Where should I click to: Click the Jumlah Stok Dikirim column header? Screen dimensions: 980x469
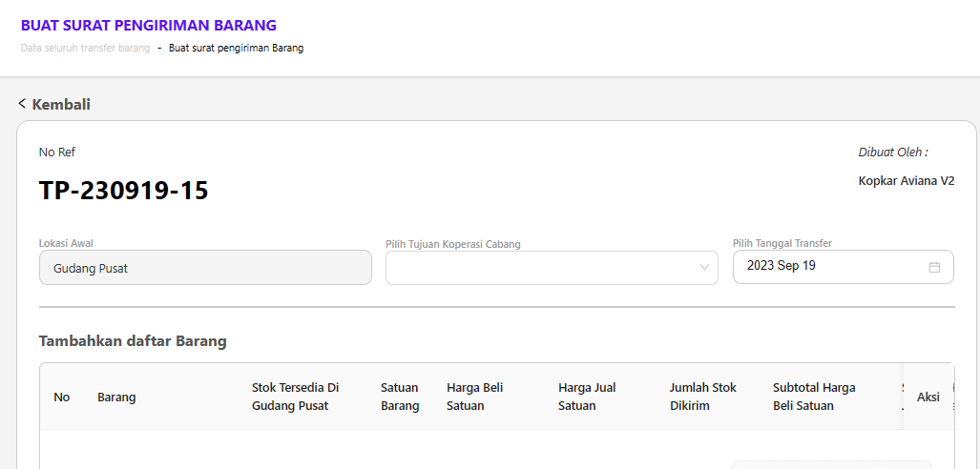tap(702, 397)
